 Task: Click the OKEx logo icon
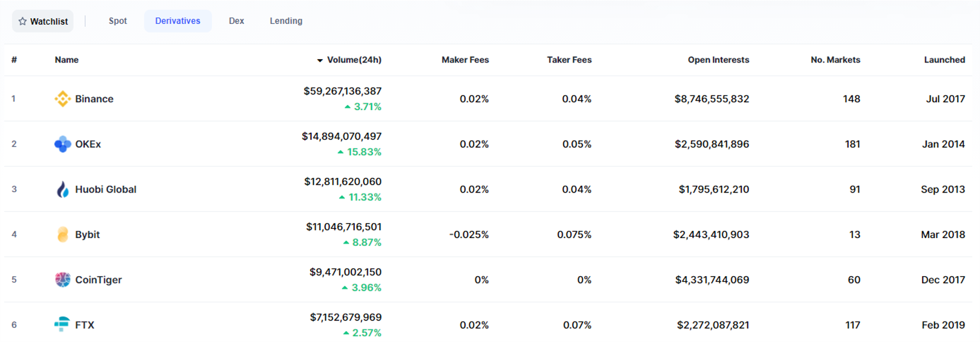[63, 144]
